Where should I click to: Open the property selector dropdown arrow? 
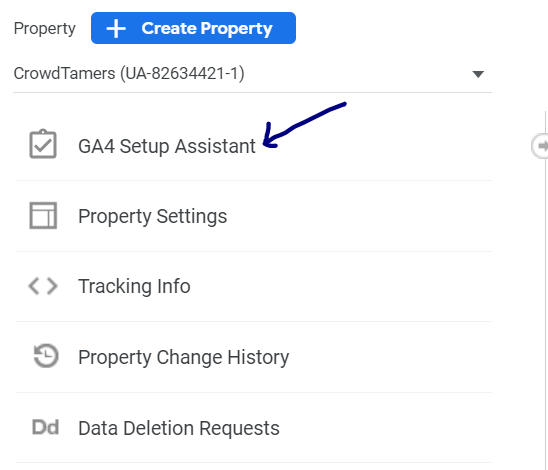478,74
